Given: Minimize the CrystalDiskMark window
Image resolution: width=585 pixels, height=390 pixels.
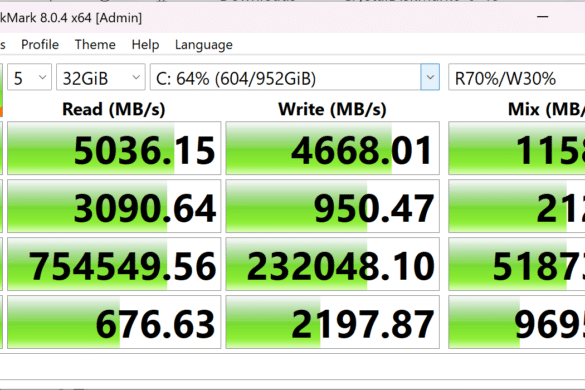Looking at the screenshot, I should pos(542,17).
